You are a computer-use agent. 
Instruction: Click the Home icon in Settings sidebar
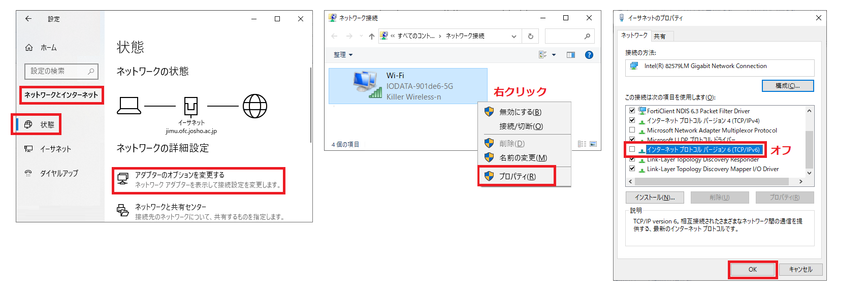coord(29,48)
